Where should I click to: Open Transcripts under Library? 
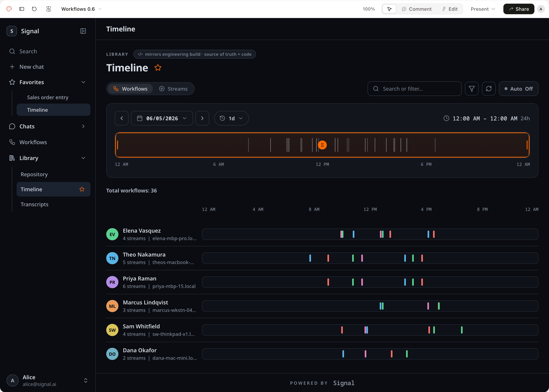point(34,204)
